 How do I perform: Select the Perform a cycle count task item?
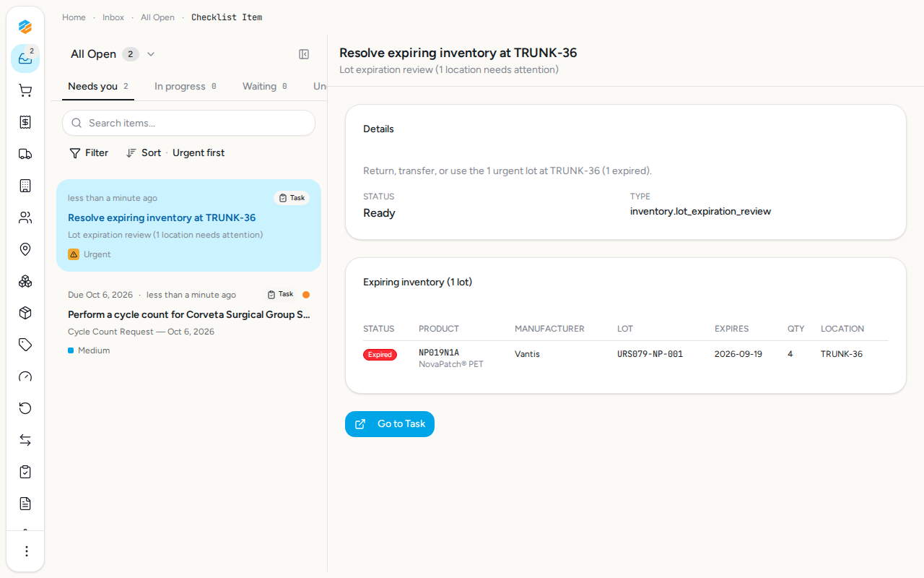click(x=189, y=322)
